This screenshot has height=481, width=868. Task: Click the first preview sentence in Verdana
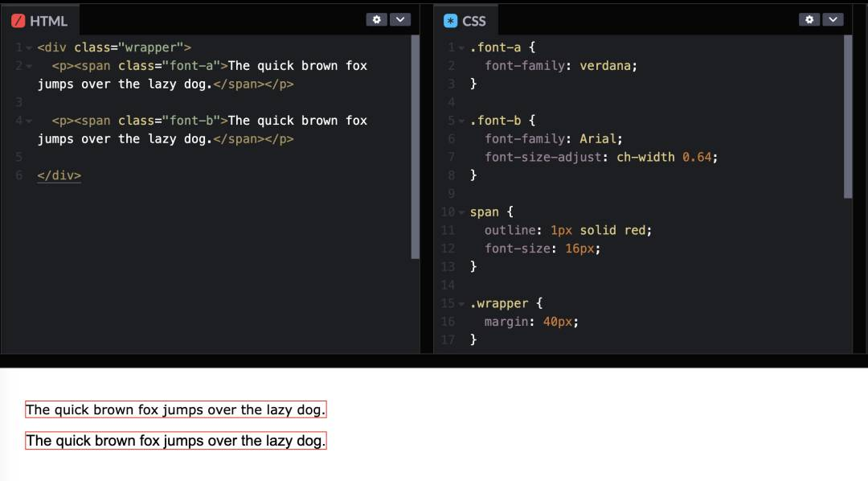176,409
